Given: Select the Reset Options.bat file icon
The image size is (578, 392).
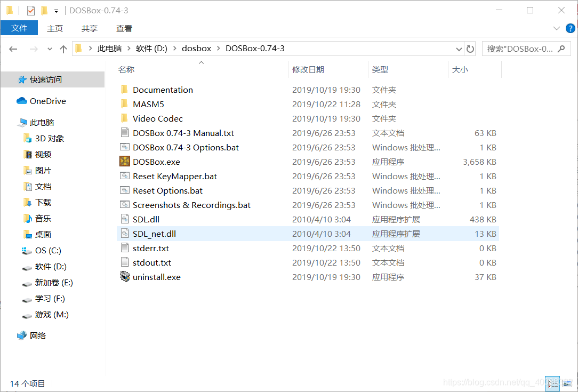Looking at the screenshot, I should click(x=125, y=190).
